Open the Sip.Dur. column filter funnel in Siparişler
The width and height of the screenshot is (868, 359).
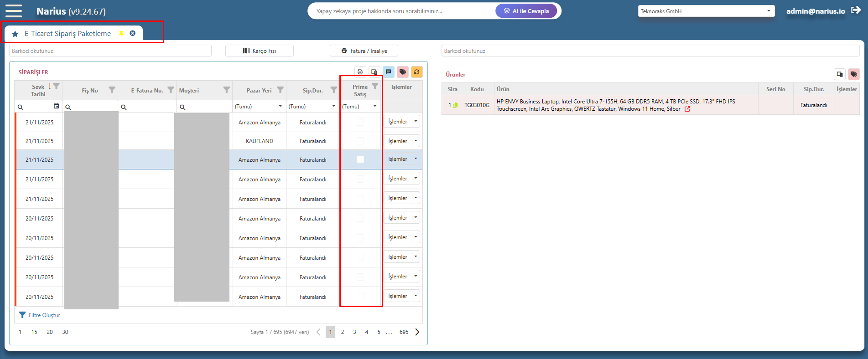coord(333,90)
